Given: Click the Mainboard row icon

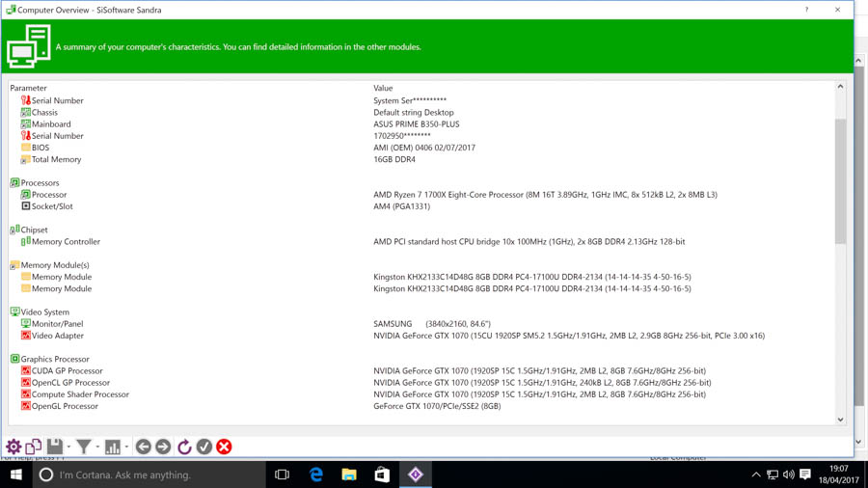Looking at the screenshot, I should click(x=25, y=124).
